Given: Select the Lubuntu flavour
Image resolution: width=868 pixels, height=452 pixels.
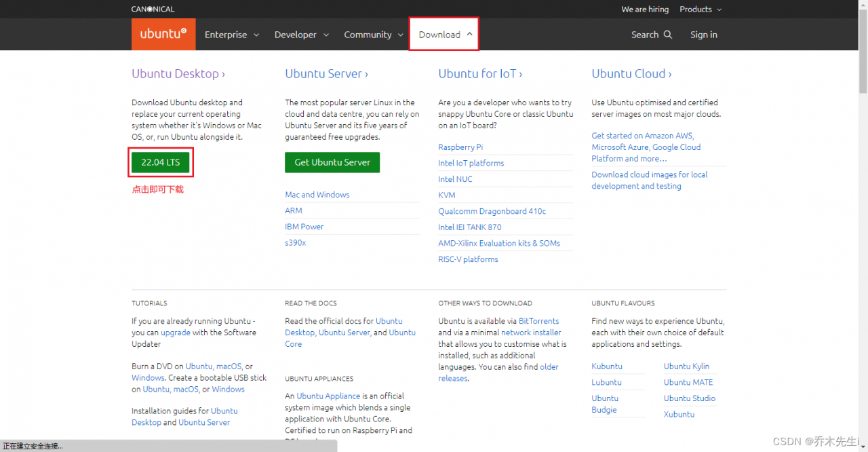Looking at the screenshot, I should click(606, 382).
